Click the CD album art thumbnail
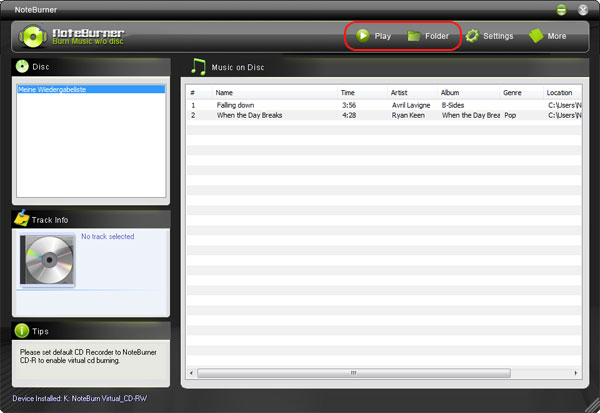This screenshot has width=600, height=413. pyautogui.click(x=47, y=260)
